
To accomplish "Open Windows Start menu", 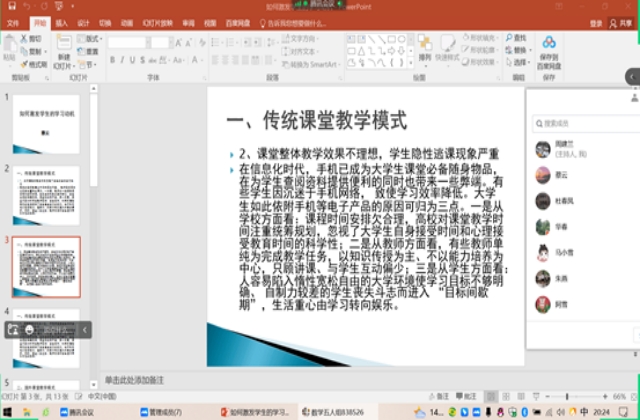I will 8,411.
